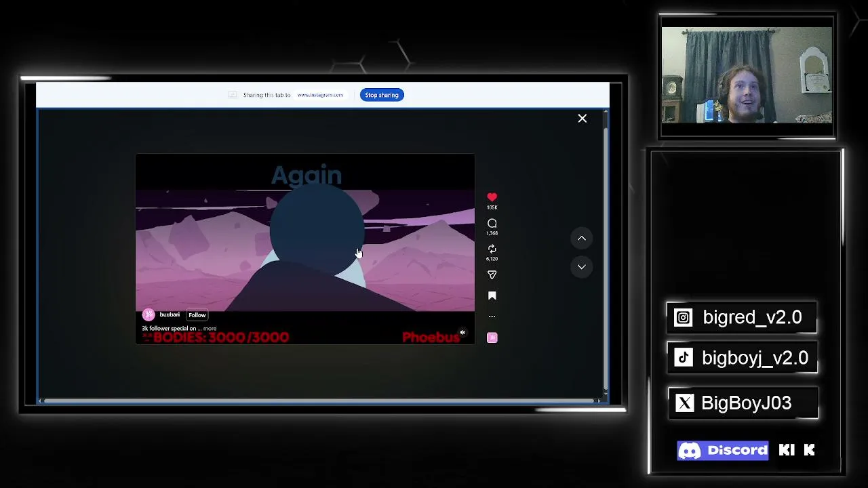This screenshot has width=868, height=488.
Task: Go to the previous reel with the up chevron
Action: tap(581, 239)
